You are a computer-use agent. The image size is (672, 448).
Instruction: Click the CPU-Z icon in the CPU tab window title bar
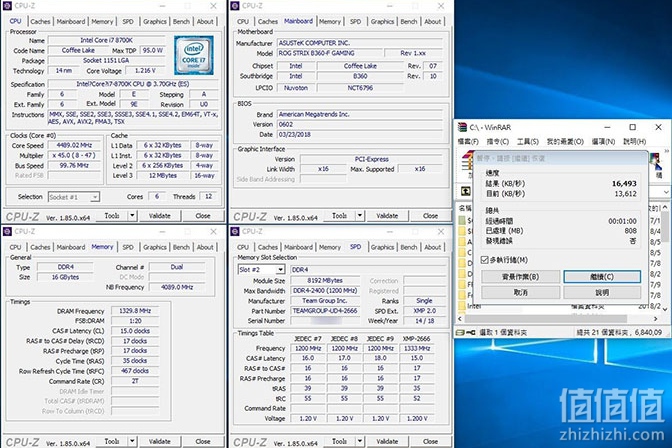(7, 6)
